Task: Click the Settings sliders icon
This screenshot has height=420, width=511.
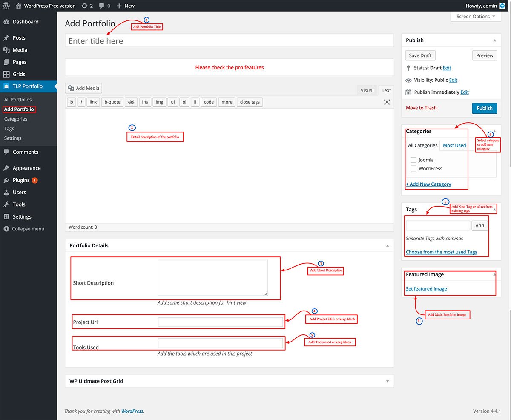Action: pyautogui.click(x=6, y=216)
